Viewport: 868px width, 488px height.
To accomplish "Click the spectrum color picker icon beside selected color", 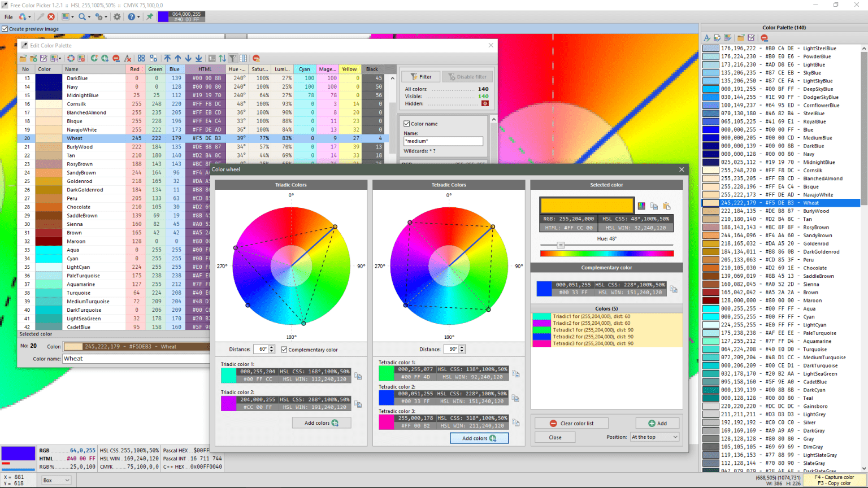I will 641,206.
